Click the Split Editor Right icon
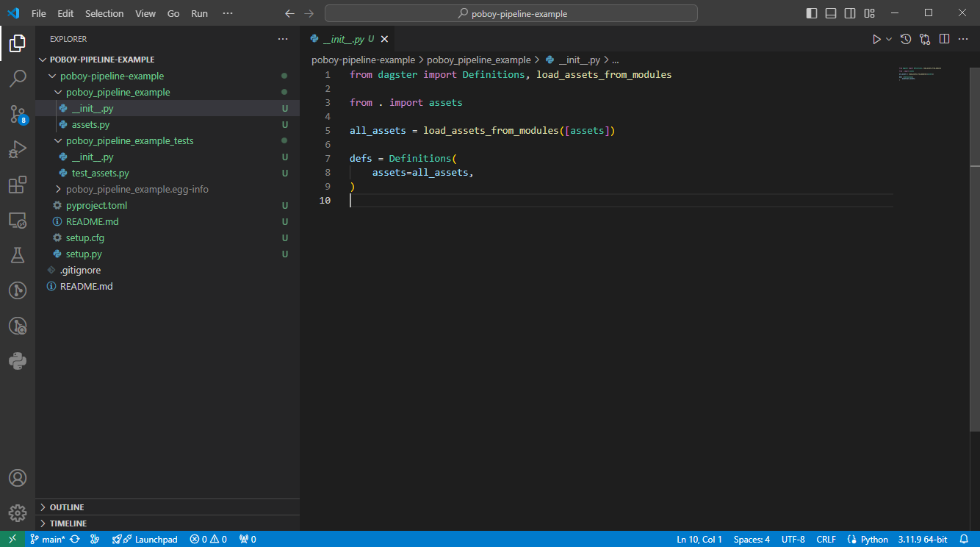Image resolution: width=980 pixels, height=547 pixels. [945, 39]
